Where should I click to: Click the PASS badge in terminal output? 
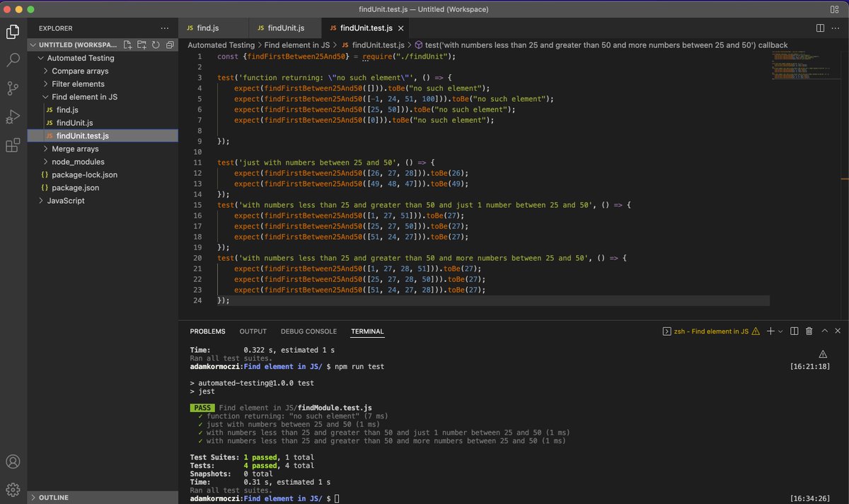pos(202,408)
